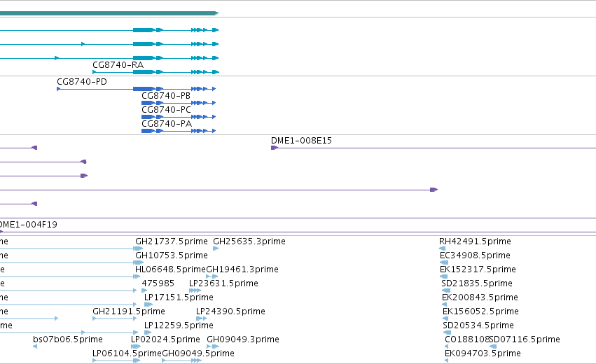This screenshot has height=364, width=596.
Task: Open the CG8740-PB feature label
Action: coord(166,96)
